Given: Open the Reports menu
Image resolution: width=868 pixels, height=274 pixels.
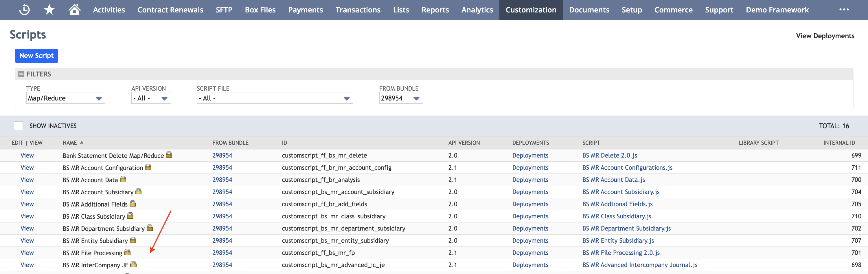Looking at the screenshot, I should pyautogui.click(x=435, y=10).
